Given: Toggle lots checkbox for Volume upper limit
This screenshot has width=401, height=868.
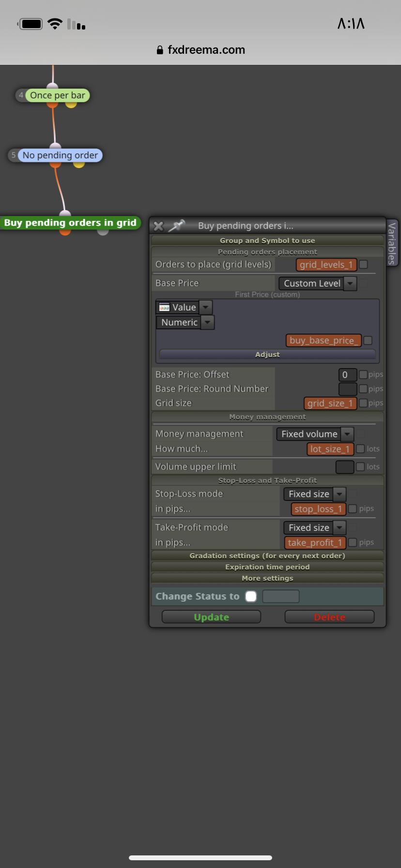Looking at the screenshot, I should point(360,467).
